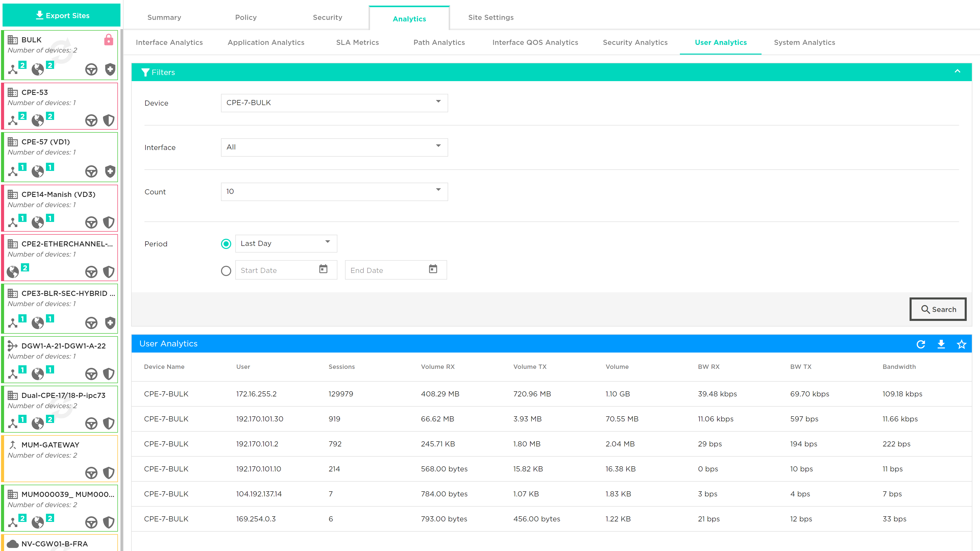Click user 104.192.137.14 in the table
This screenshot has width=980, height=551.
259,494
